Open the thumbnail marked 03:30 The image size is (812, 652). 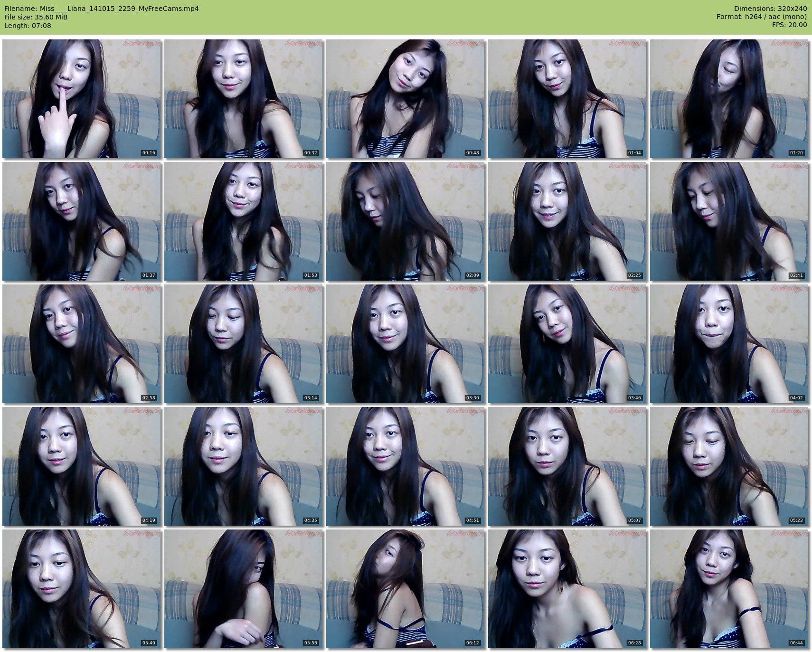click(x=406, y=344)
